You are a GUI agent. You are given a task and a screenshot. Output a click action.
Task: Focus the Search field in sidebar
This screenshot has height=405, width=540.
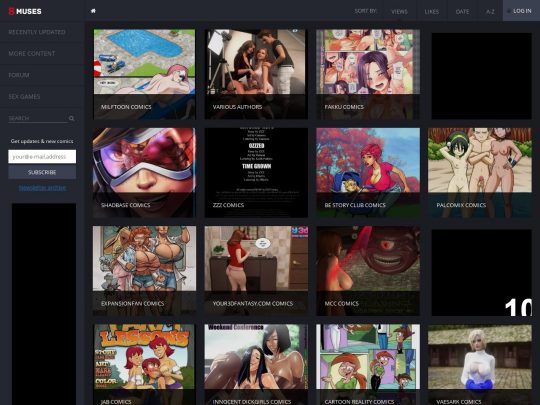(x=37, y=118)
